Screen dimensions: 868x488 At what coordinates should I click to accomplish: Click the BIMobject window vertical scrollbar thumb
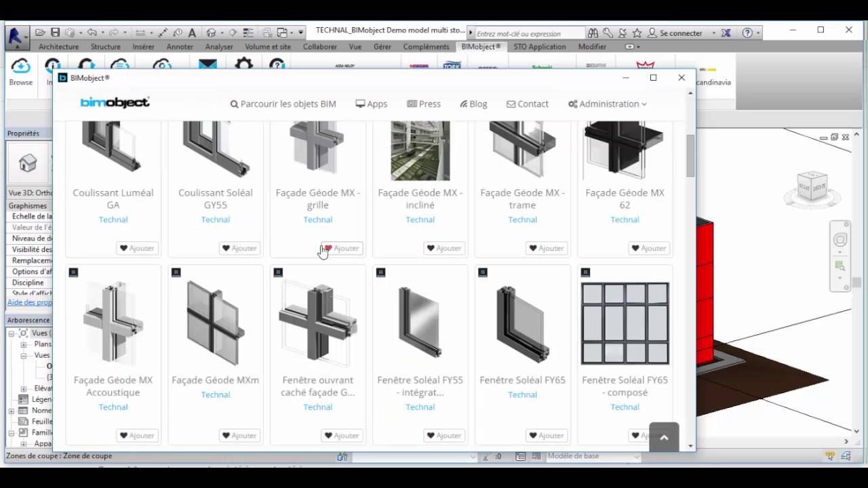coord(691,155)
